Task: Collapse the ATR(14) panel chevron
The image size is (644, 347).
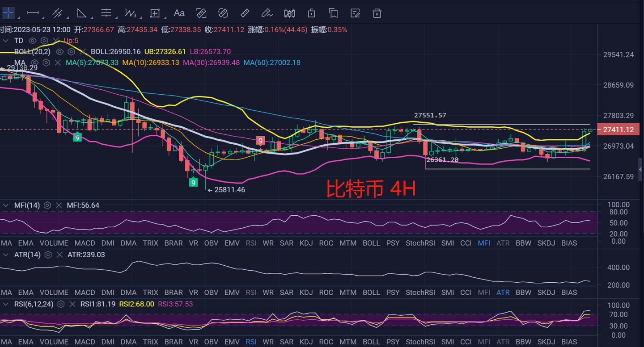Action: pyautogui.click(x=6, y=255)
